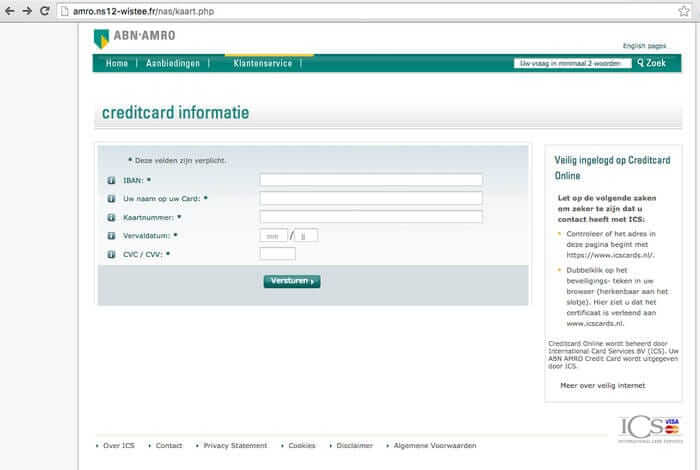Screen dimensions: 700x470
Task: Open Contact footer link
Action: point(169,445)
